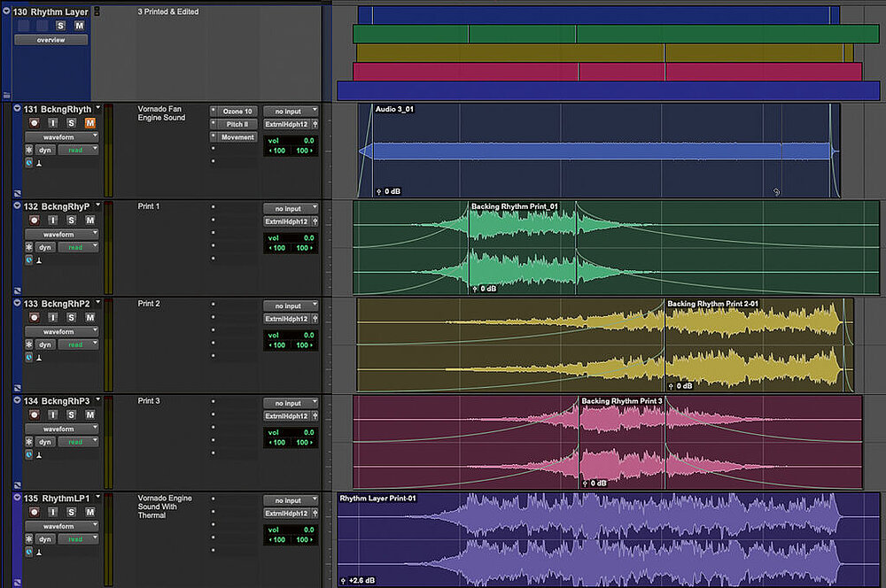886x588 pixels.
Task: Mute the 130 Rhythm Layer folder track
Action: 79,26
